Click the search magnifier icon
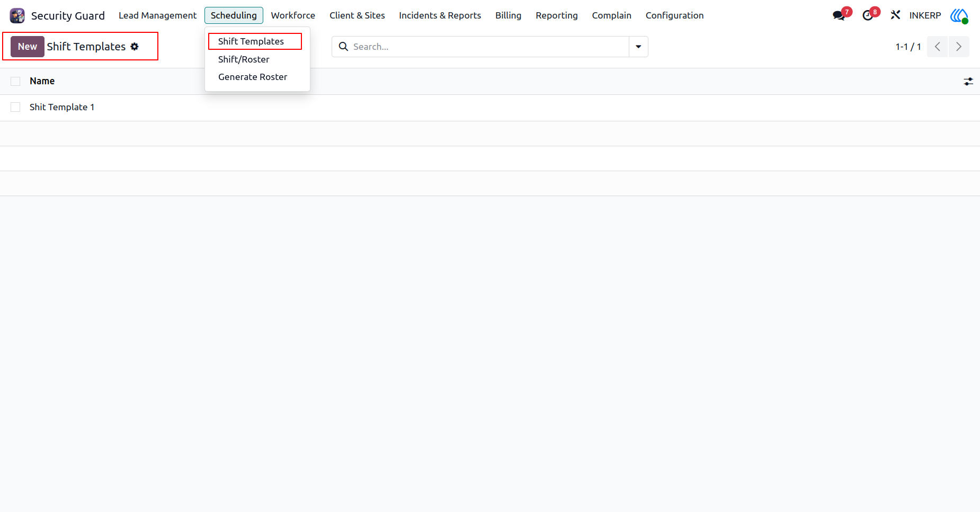This screenshot has height=512, width=980. click(343, 47)
